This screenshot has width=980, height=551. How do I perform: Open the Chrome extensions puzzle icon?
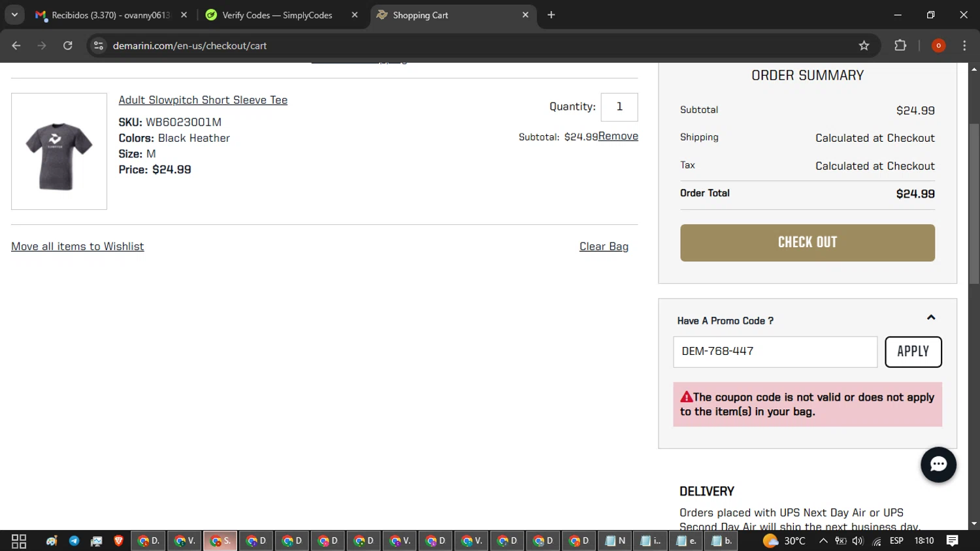point(900,46)
